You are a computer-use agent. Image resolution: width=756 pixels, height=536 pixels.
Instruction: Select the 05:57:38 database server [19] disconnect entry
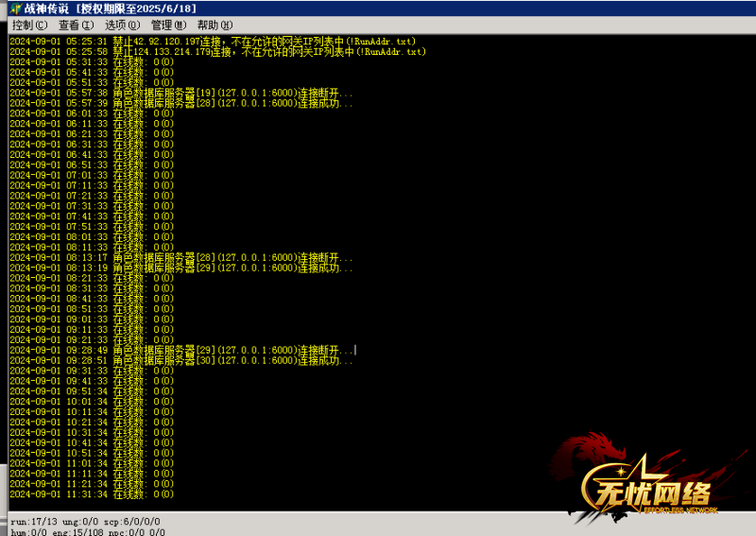coord(181,93)
